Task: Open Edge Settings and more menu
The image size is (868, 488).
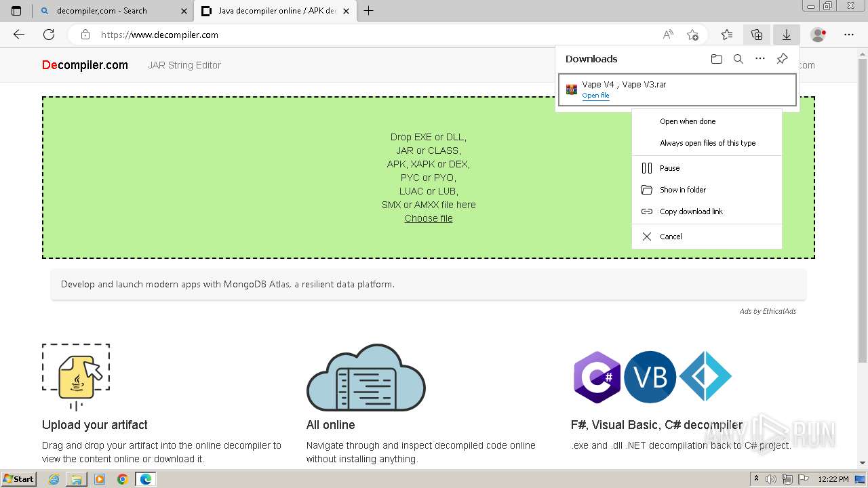Action: pos(849,35)
